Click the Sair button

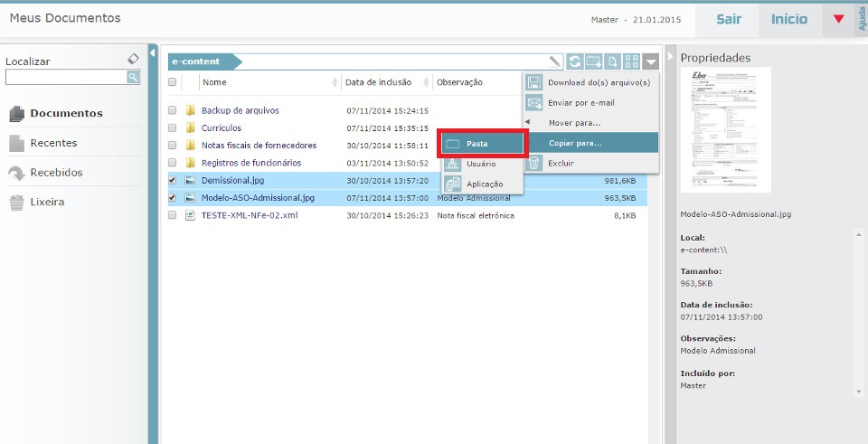(x=729, y=19)
